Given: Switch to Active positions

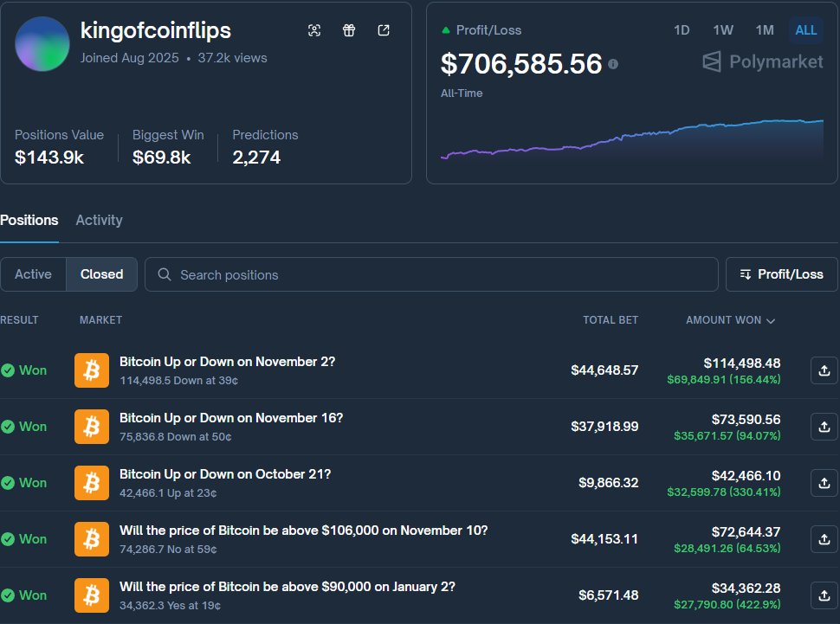Looking at the screenshot, I should coord(34,273).
